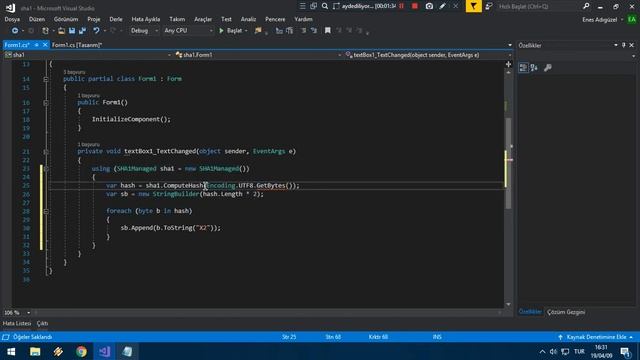
Task: Click the decrease indent icon
Action: [279, 31]
